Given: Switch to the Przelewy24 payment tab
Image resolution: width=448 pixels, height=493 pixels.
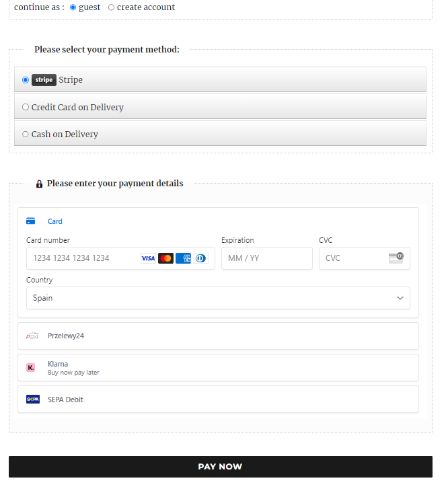Looking at the screenshot, I should click(x=218, y=336).
